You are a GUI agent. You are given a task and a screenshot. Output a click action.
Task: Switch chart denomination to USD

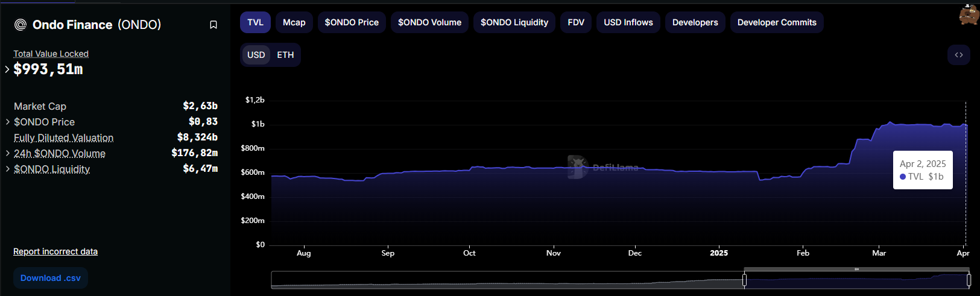tap(256, 55)
